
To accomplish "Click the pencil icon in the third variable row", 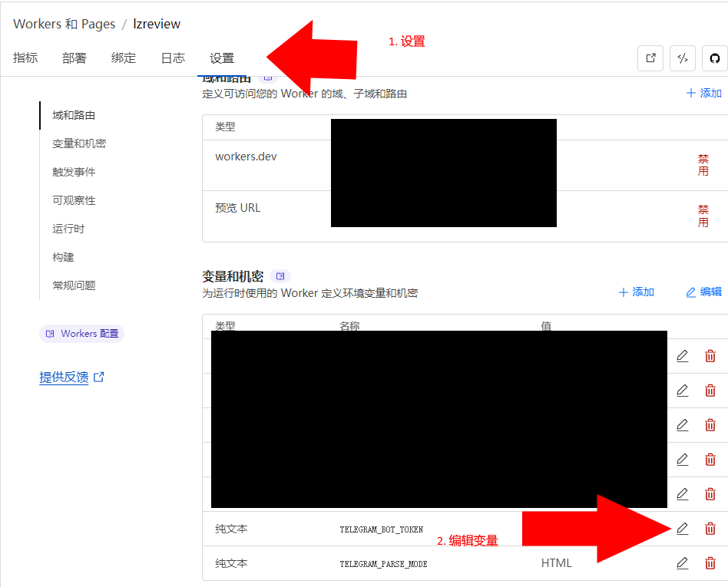I will tap(682, 425).
